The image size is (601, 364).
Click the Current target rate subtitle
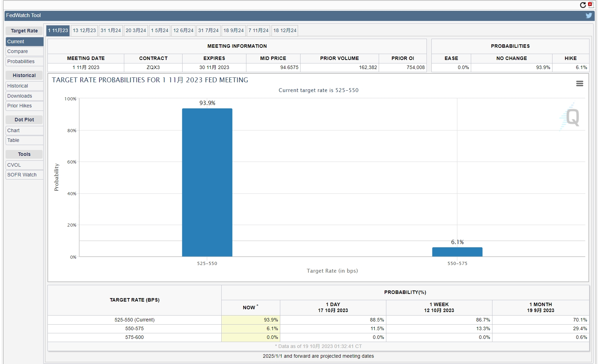pyautogui.click(x=318, y=90)
